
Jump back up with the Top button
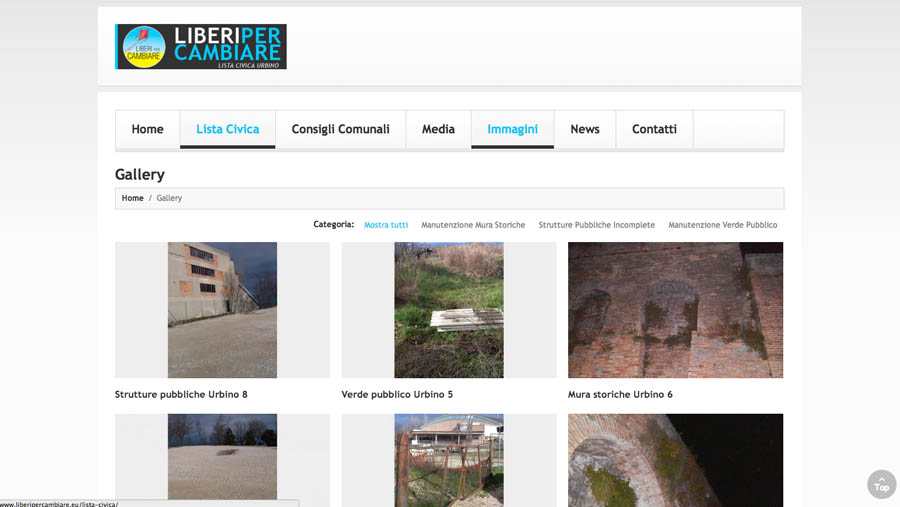[x=882, y=484]
